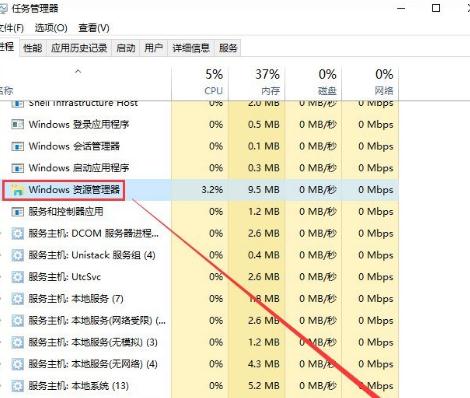This screenshot has height=398, width=470.
Task: Select 服务主机: Unistack 服务组 (4) name
Action: (x=92, y=255)
